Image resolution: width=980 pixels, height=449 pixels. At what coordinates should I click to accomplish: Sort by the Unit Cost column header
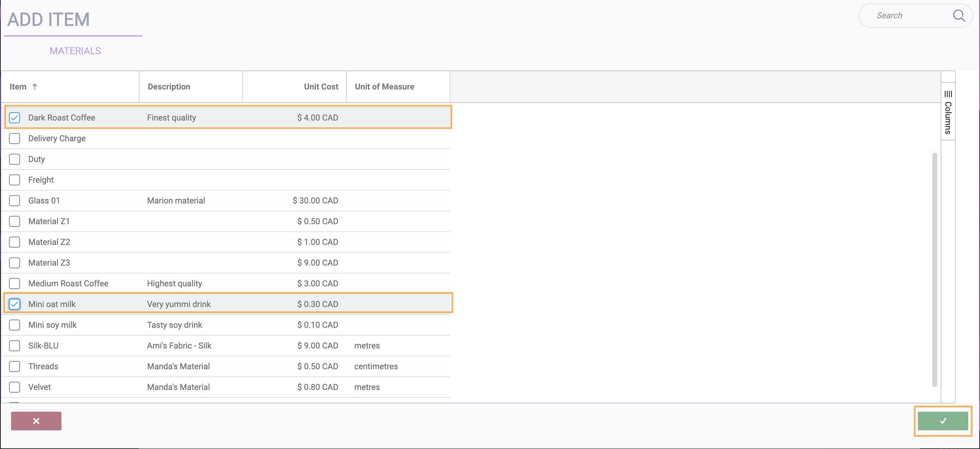321,87
